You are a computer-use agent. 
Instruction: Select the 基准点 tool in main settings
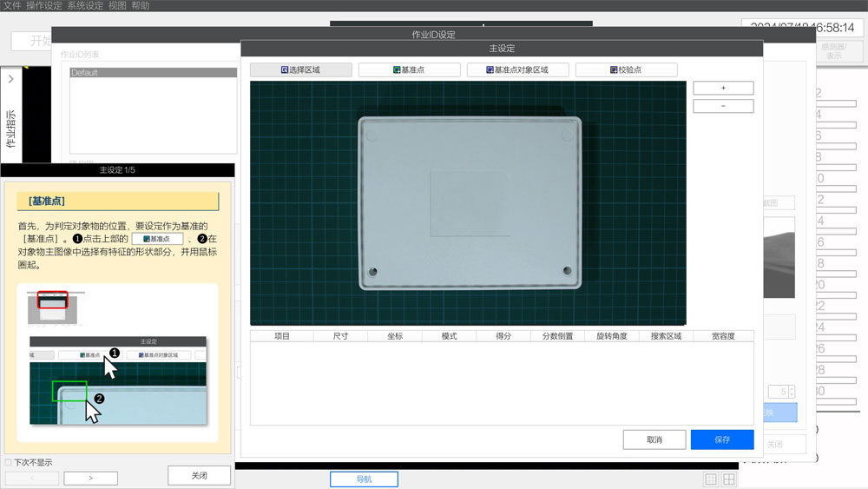point(409,69)
